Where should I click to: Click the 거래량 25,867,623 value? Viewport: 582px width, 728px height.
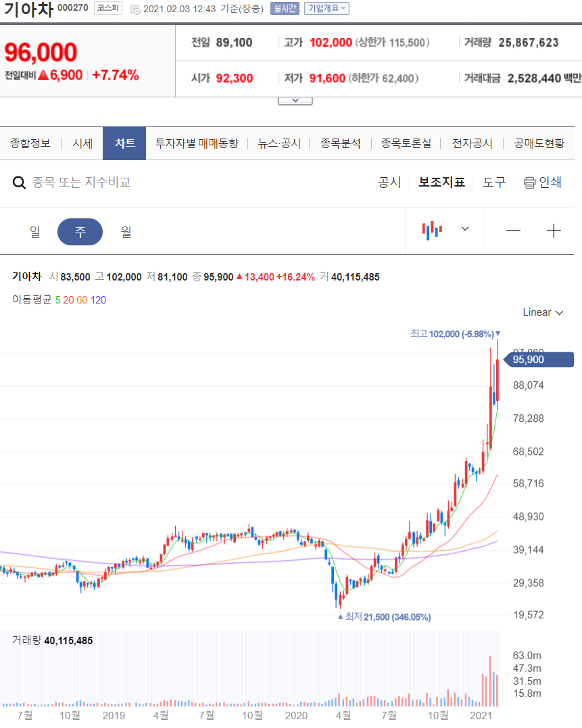[x=529, y=43]
